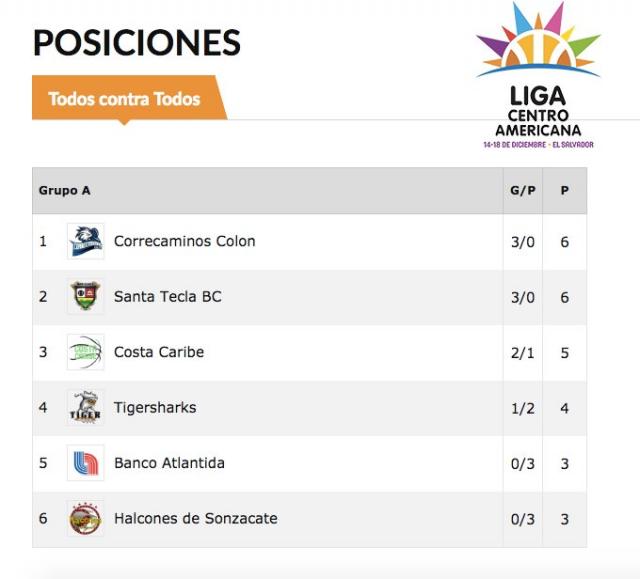Click the P points column header
The width and height of the screenshot is (640, 579).
point(565,191)
